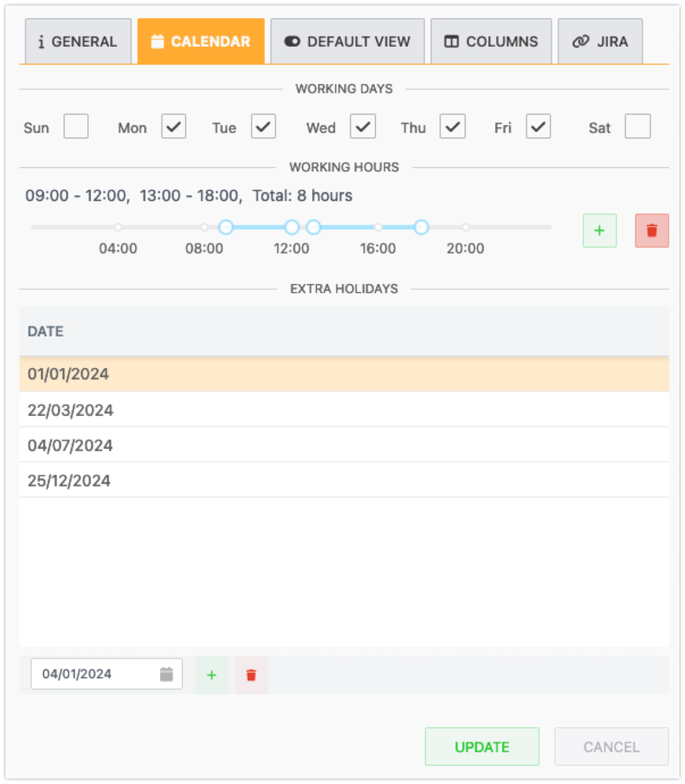685x784 pixels.
Task: Open the General settings tab
Action: 78,41
